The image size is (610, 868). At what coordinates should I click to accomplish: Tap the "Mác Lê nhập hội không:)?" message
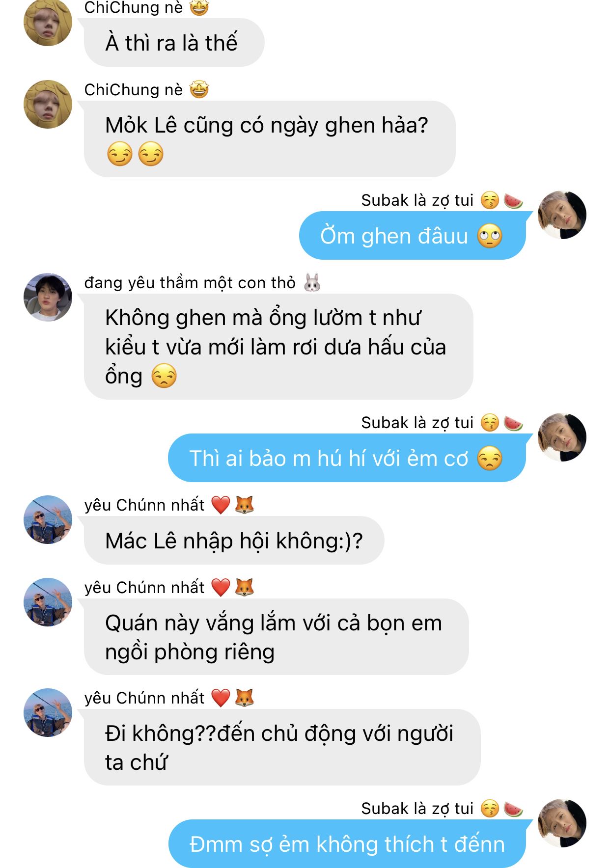(x=234, y=541)
